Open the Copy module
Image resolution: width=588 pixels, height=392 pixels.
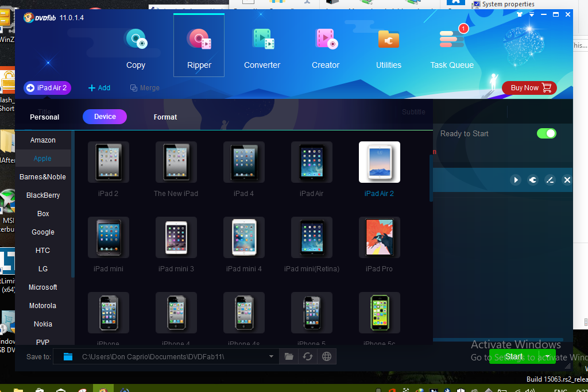pos(136,49)
